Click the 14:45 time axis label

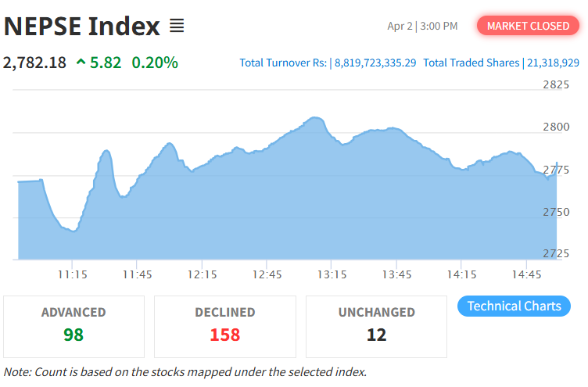(528, 275)
